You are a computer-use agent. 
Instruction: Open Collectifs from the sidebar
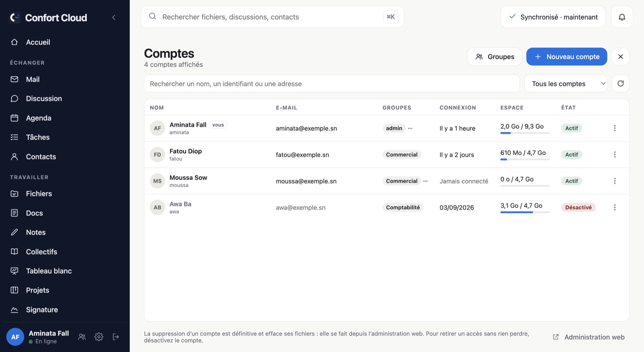(65, 252)
